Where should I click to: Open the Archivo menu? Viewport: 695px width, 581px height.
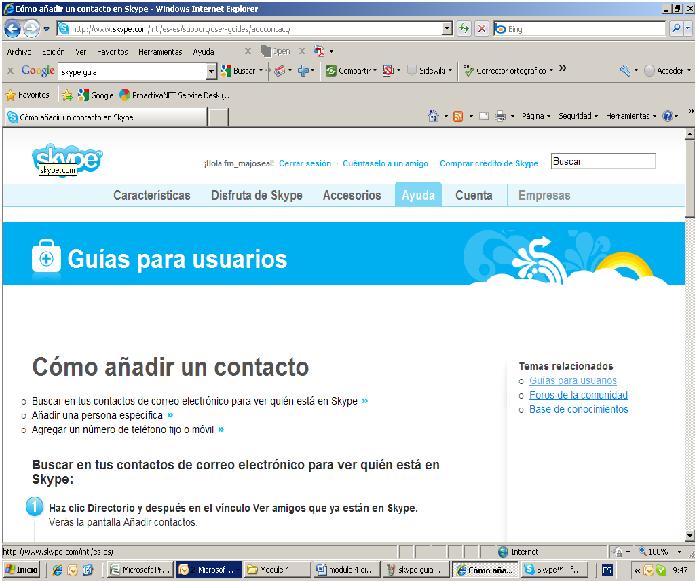19,52
